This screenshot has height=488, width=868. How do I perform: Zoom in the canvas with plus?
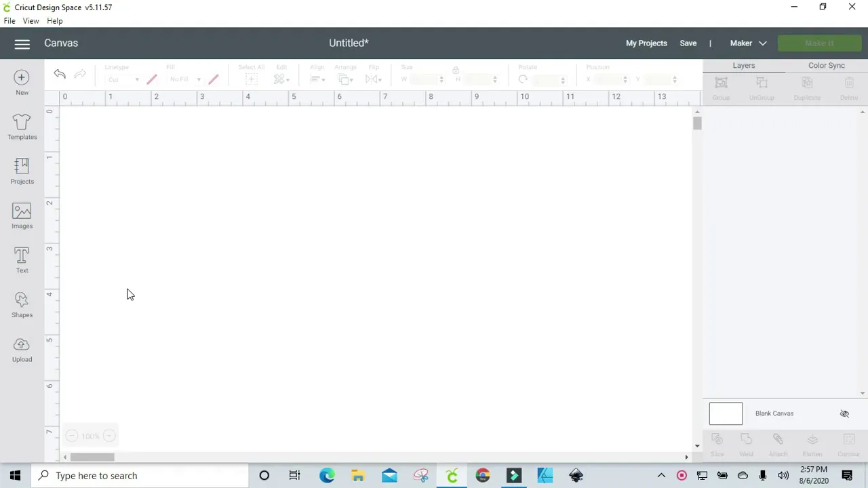[x=109, y=436]
